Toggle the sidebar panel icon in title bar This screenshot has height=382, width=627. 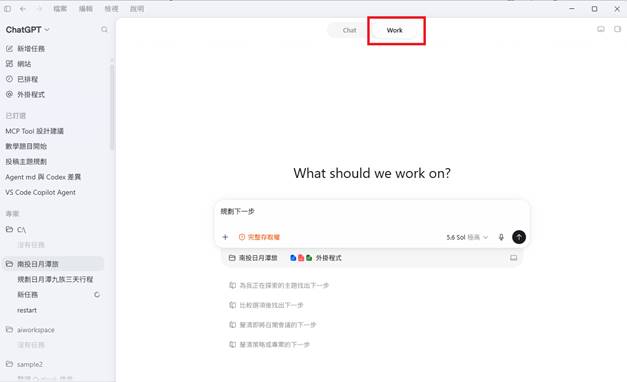(8, 8)
